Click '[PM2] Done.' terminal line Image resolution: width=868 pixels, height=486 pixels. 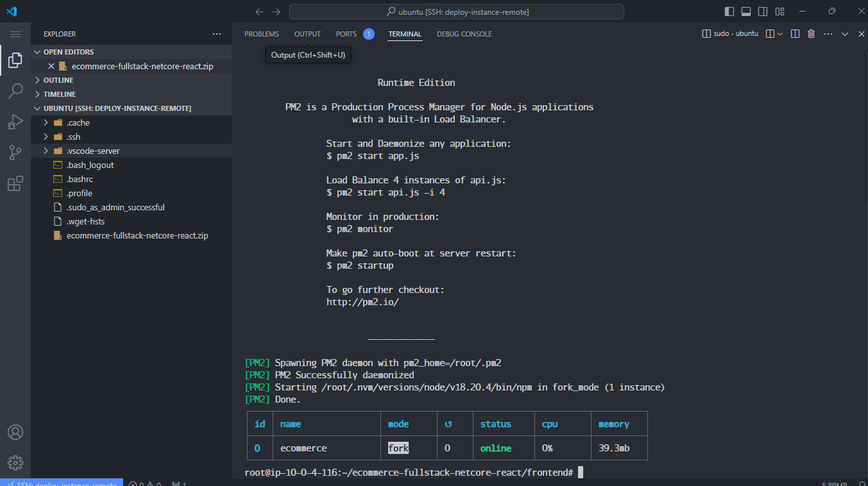point(273,399)
